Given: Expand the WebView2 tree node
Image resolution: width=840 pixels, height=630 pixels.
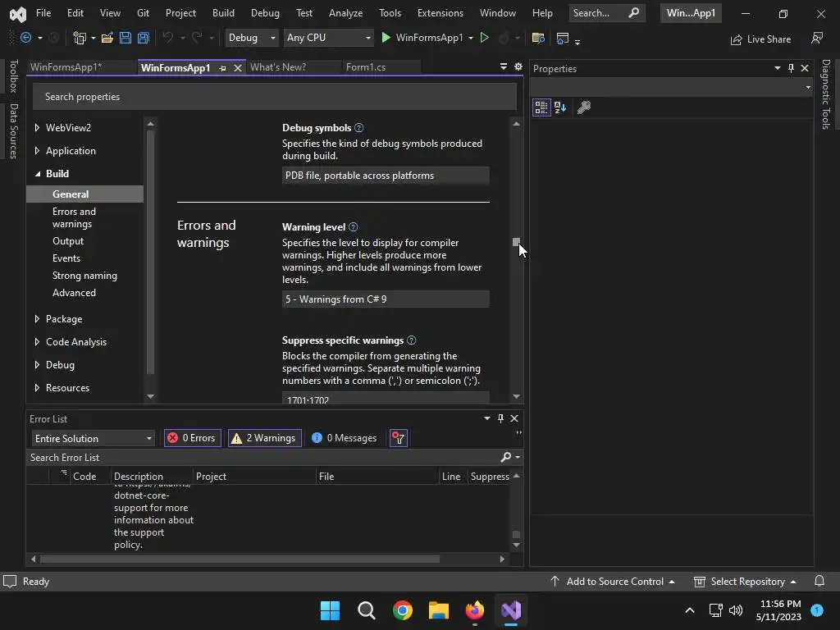Looking at the screenshot, I should 37,127.
